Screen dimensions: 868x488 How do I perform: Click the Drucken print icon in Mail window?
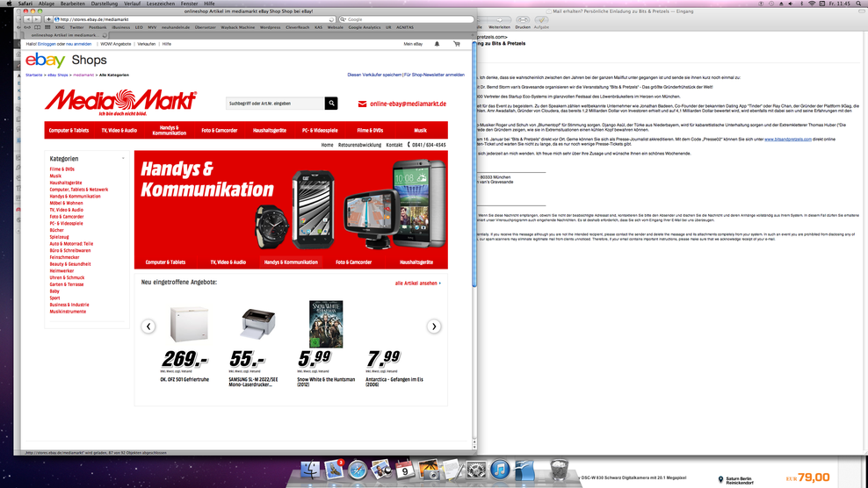pyautogui.click(x=522, y=20)
